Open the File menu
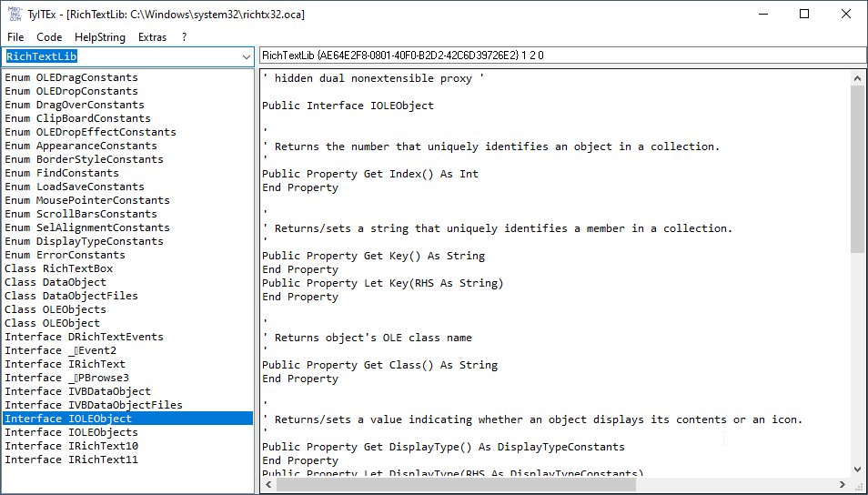This screenshot has width=868, height=495. pos(15,37)
